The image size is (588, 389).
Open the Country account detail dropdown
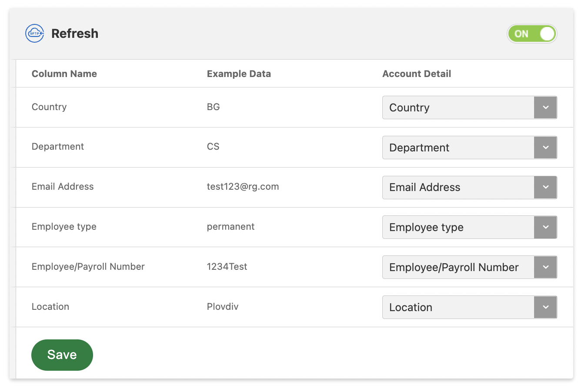point(470,107)
